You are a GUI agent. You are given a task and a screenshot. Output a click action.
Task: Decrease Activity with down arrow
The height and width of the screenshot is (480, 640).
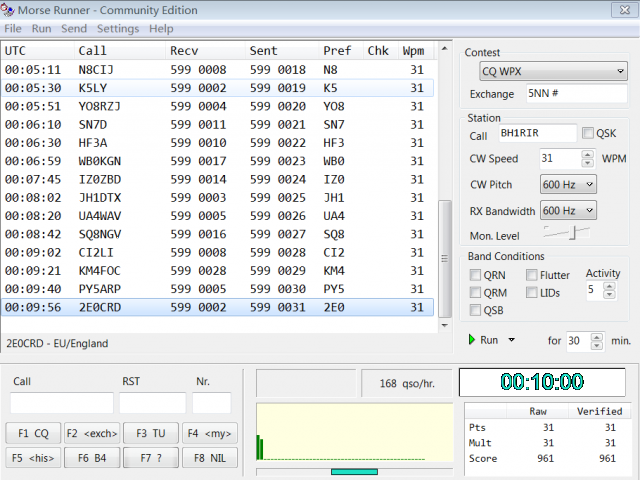609,294
